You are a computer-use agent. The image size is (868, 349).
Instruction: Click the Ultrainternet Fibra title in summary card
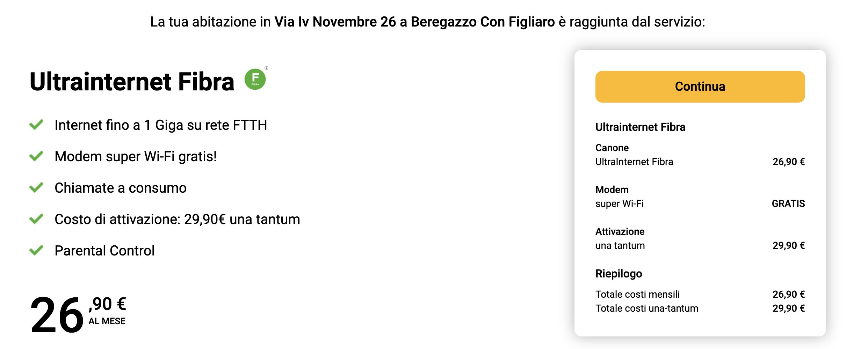pyautogui.click(x=640, y=127)
